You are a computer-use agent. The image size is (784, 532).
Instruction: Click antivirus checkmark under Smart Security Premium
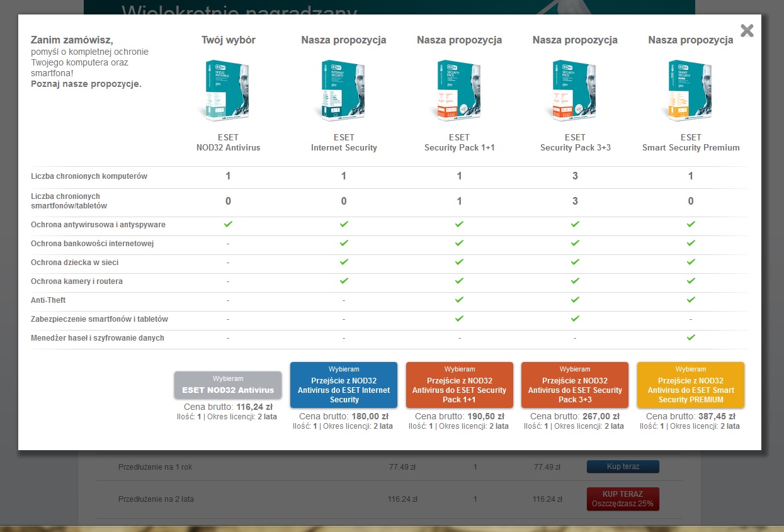(691, 224)
